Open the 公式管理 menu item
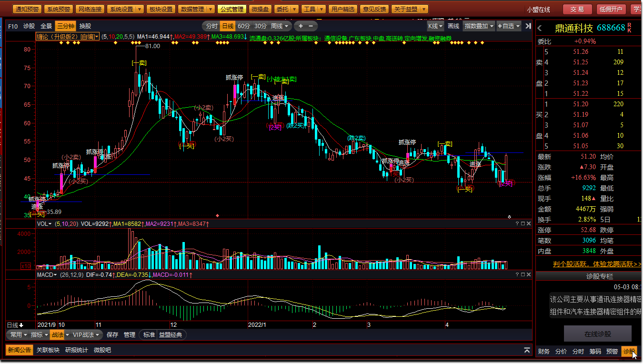The width and height of the screenshot is (644, 364). click(232, 9)
